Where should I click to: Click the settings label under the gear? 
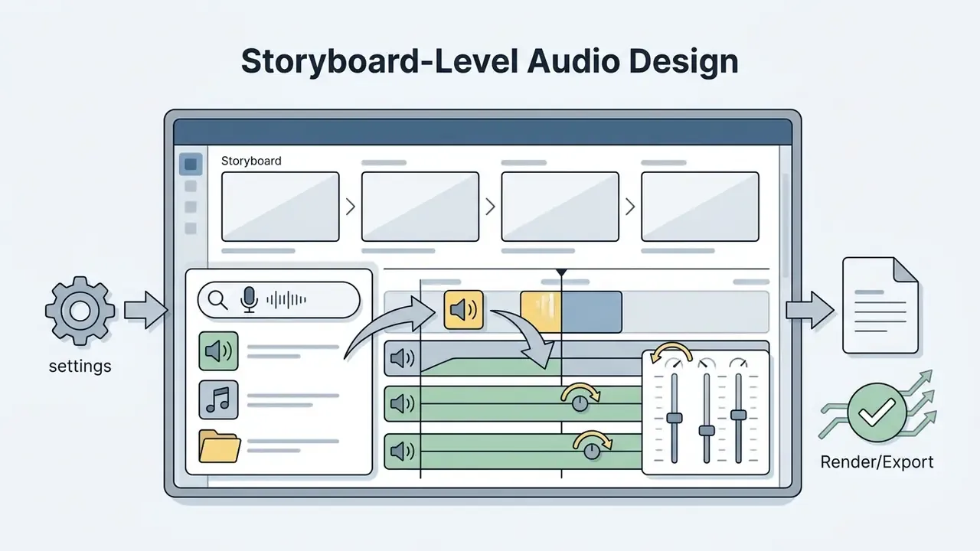point(80,367)
